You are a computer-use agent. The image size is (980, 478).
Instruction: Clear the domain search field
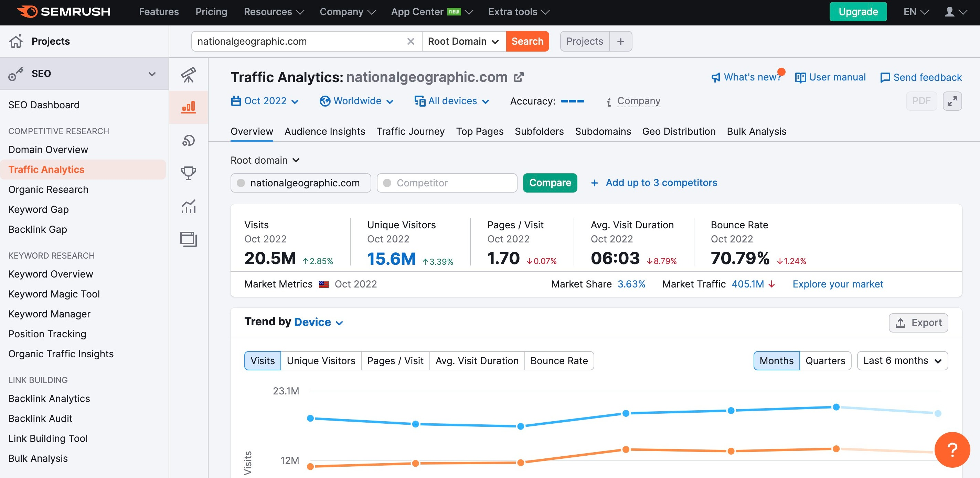point(411,41)
